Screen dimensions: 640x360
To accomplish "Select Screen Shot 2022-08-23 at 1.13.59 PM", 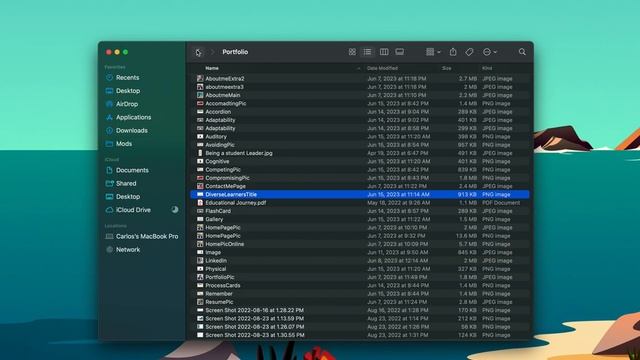I will (x=360, y=318).
